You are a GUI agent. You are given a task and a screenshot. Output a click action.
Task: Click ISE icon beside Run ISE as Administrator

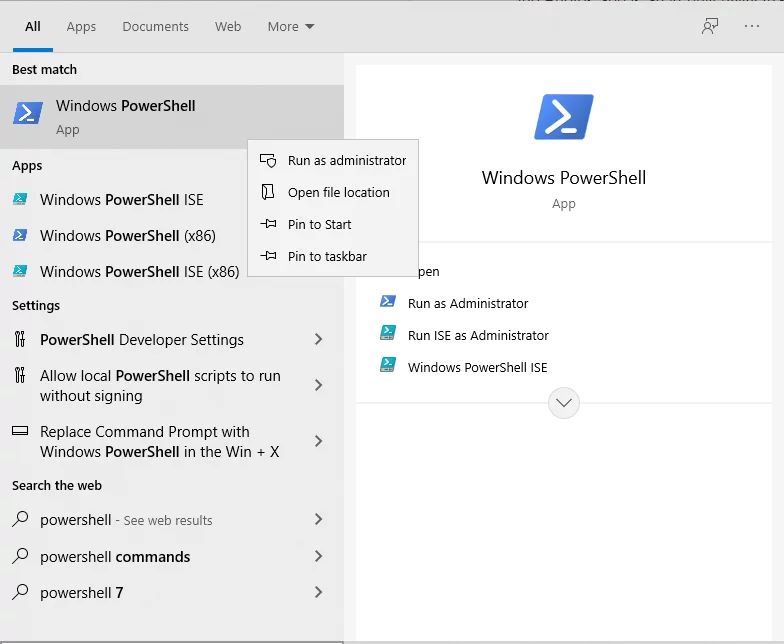point(388,332)
